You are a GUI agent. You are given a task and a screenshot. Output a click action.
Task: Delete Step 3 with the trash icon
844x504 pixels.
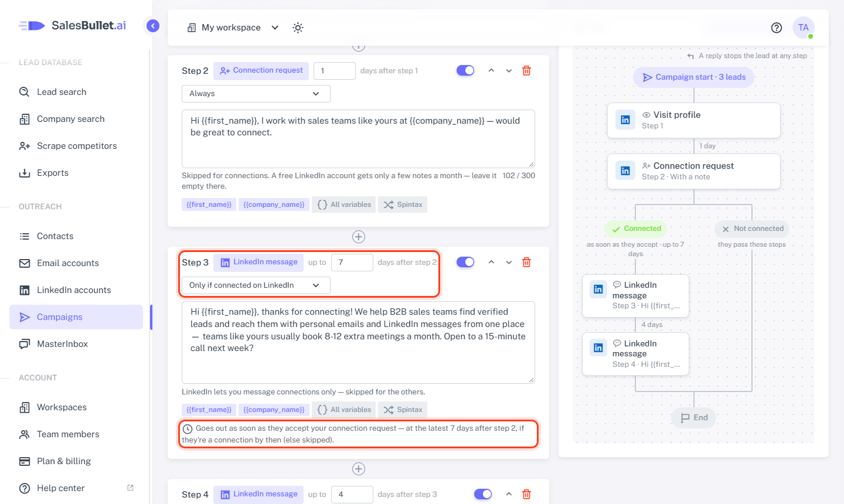[x=526, y=262]
